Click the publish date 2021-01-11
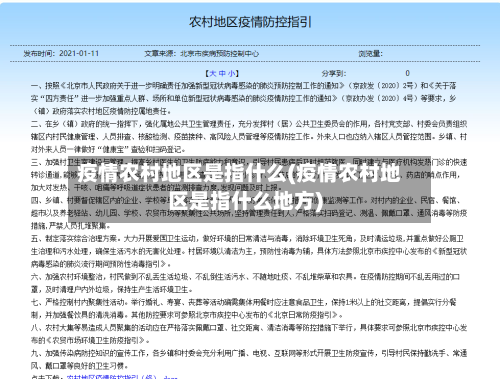500x379 pixels. click(x=79, y=53)
